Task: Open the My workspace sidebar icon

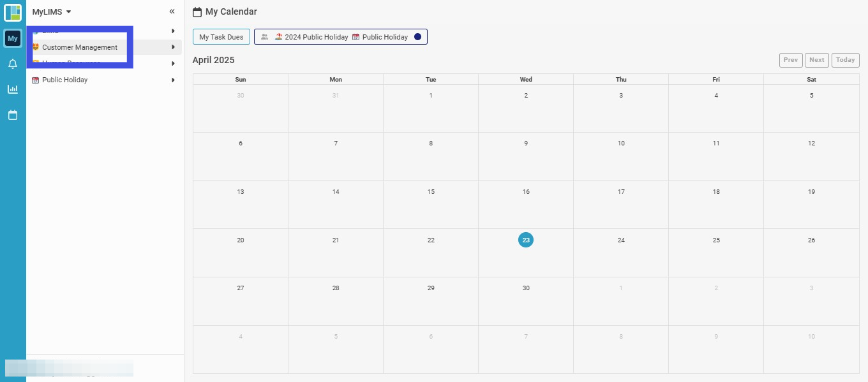Action: click(13, 38)
